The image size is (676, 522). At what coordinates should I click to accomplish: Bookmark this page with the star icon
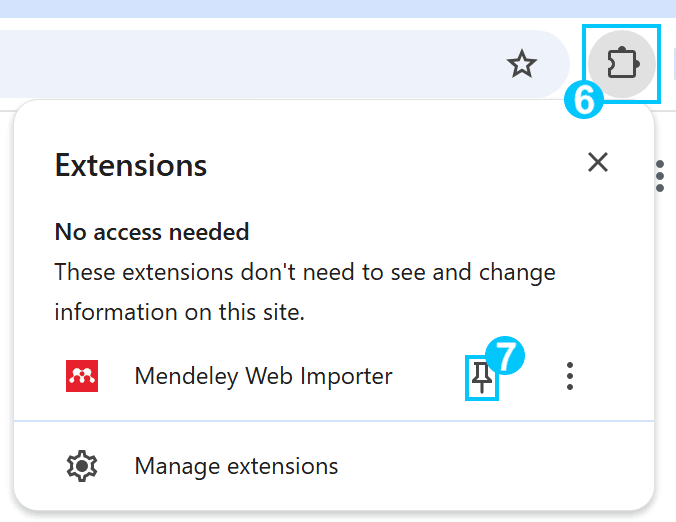tap(522, 64)
